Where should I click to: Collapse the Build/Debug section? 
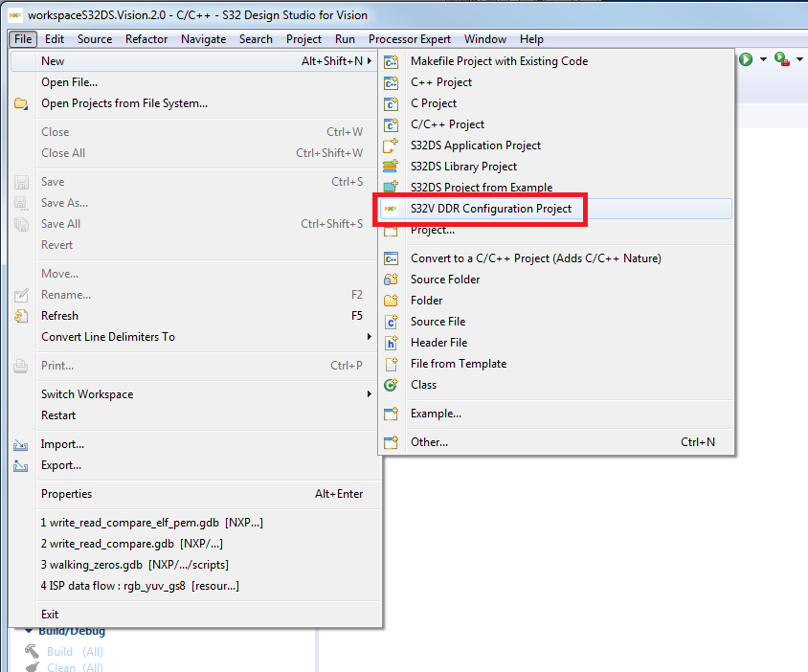[29, 631]
